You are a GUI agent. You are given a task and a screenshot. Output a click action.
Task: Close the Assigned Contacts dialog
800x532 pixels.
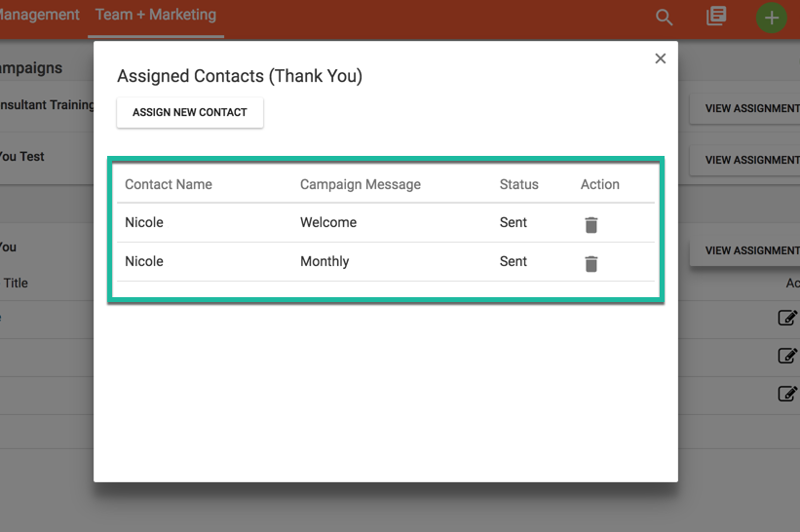point(660,58)
